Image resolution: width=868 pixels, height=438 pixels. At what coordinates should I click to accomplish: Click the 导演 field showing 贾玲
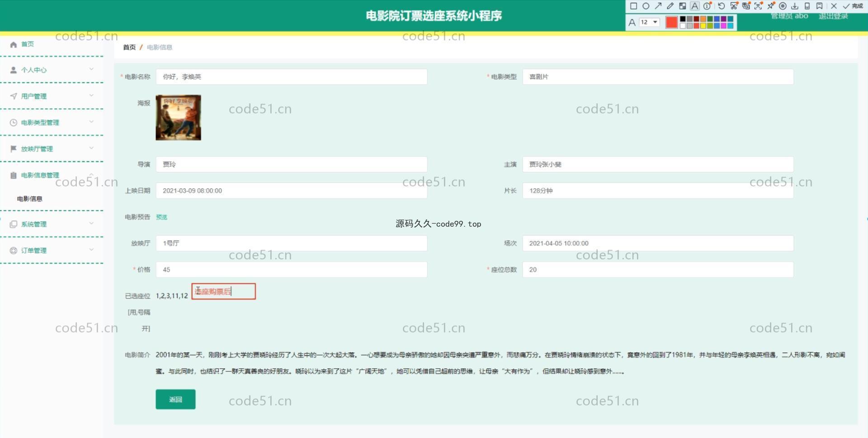(x=292, y=164)
